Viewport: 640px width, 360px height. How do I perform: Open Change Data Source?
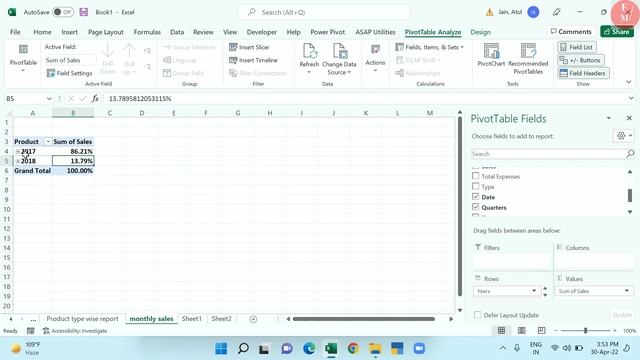pyautogui.click(x=339, y=58)
